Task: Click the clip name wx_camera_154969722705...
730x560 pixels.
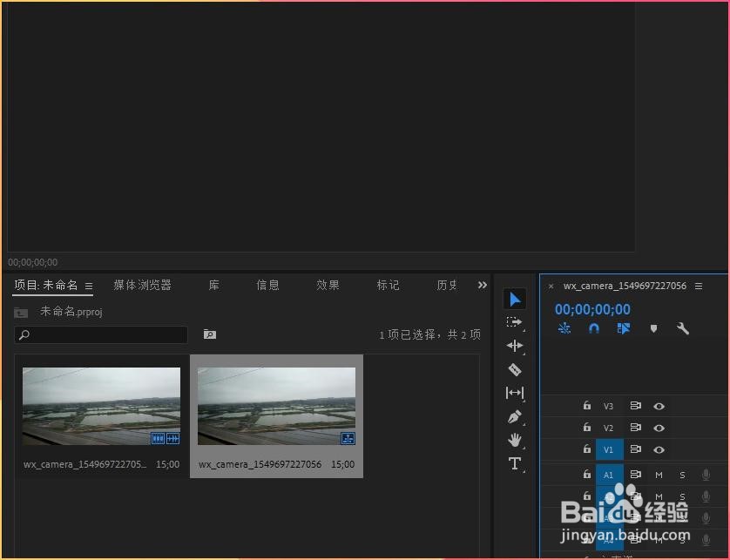Action: coord(84,464)
